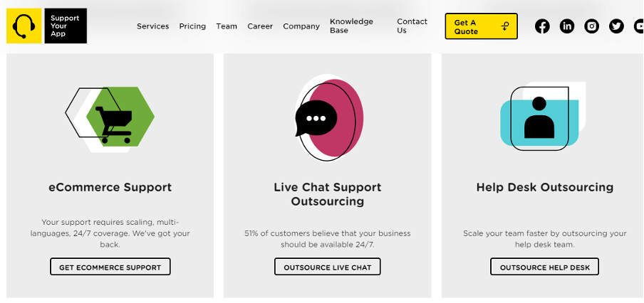The height and width of the screenshot is (303, 644).
Task: Click the yellow headset logo icon
Action: 24,26
